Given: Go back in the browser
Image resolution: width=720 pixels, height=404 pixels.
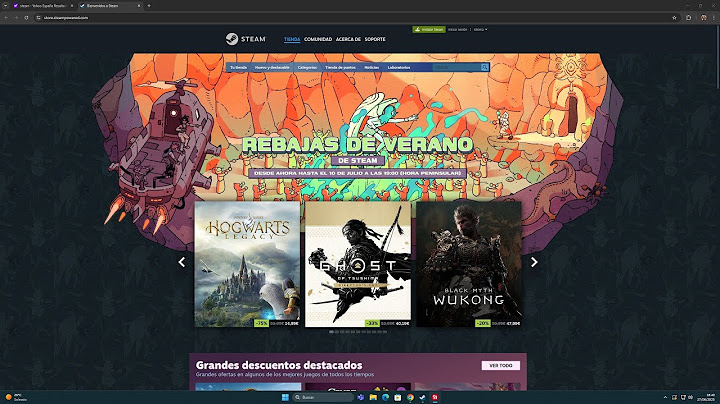Looking at the screenshot, I should pos(6,17).
